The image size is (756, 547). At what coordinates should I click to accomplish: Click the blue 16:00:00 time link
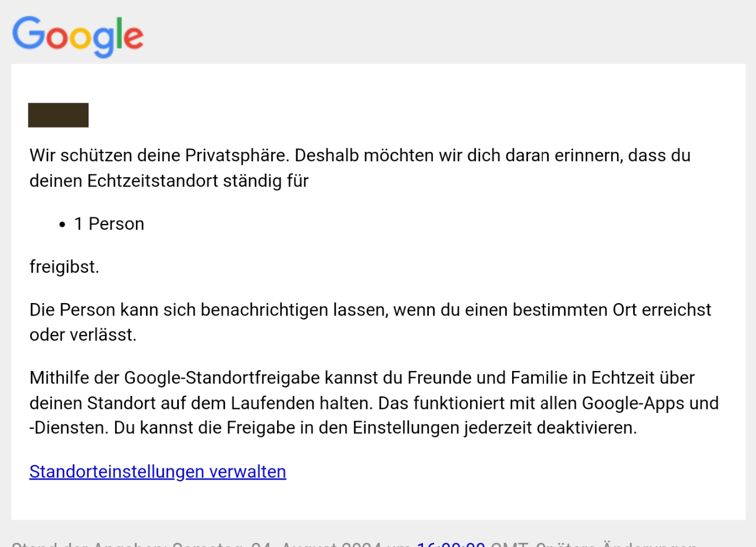[x=451, y=544]
